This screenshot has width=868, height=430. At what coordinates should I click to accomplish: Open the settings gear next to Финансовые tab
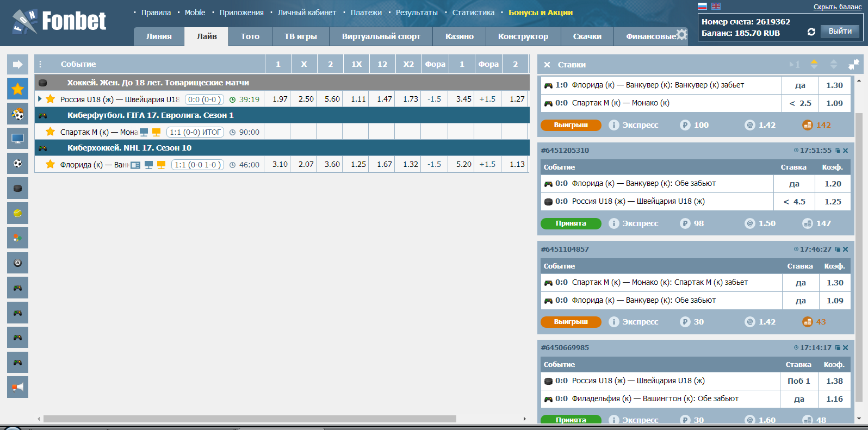point(682,35)
